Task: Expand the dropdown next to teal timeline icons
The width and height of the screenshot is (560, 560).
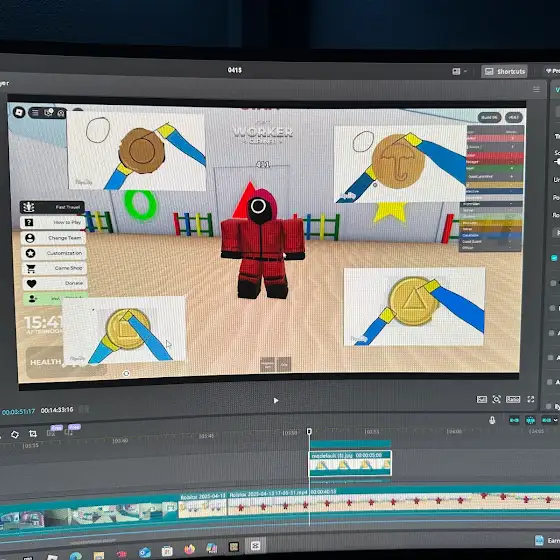Action: coord(555,420)
